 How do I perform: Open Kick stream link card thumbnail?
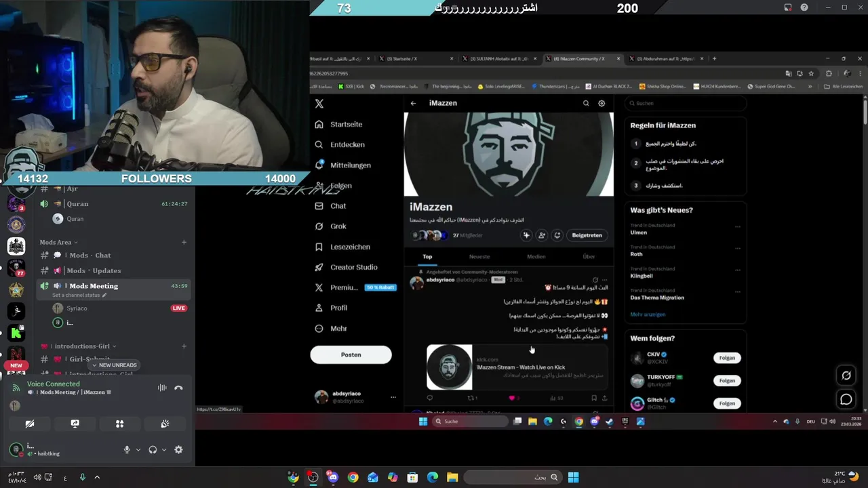(x=449, y=367)
